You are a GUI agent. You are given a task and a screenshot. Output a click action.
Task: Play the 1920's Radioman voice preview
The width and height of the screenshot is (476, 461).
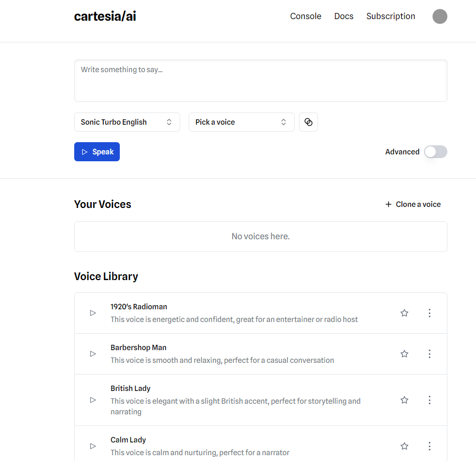pos(93,313)
